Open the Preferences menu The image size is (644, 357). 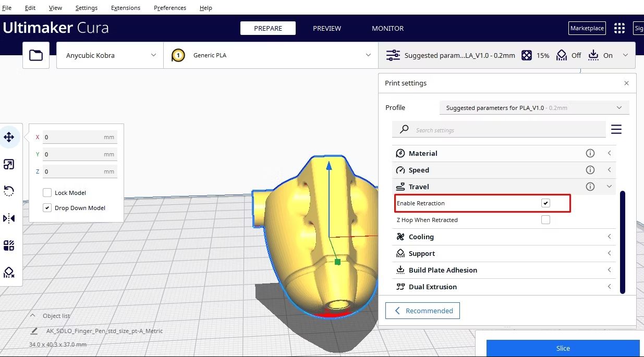170,8
